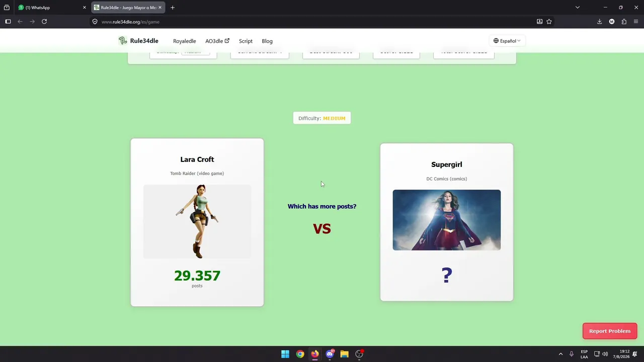The width and height of the screenshot is (644, 362).
Task: Open the Royaledle page
Action: [x=184, y=41]
